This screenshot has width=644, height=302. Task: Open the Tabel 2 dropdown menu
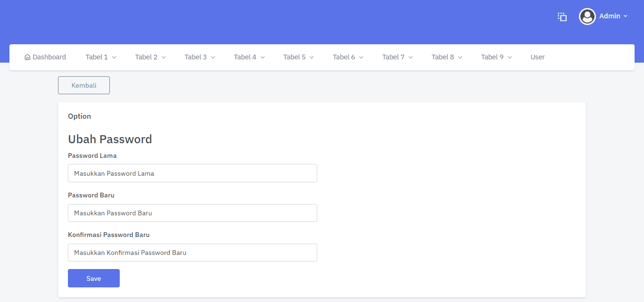[x=150, y=57]
